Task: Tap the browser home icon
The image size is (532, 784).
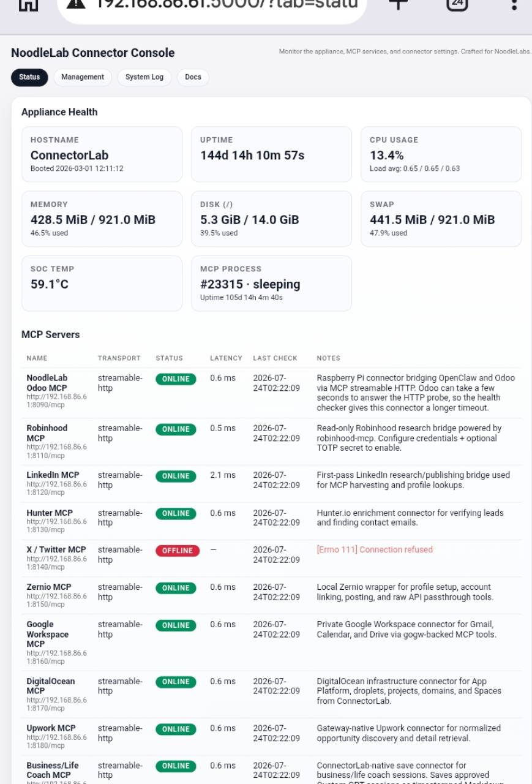Action: pyautogui.click(x=28, y=4)
